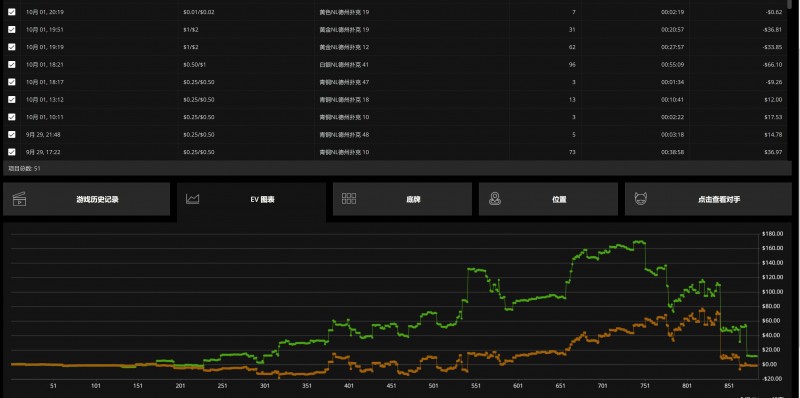The width and height of the screenshot is (800, 398).
Task: Select table name 白银NL德州扑克 41
Action: tap(344, 64)
